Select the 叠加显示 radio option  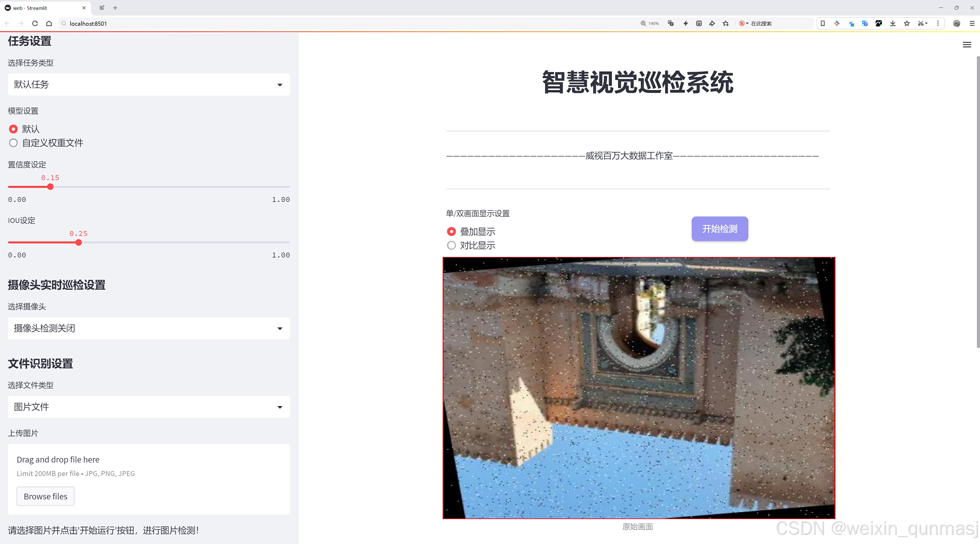tap(451, 231)
